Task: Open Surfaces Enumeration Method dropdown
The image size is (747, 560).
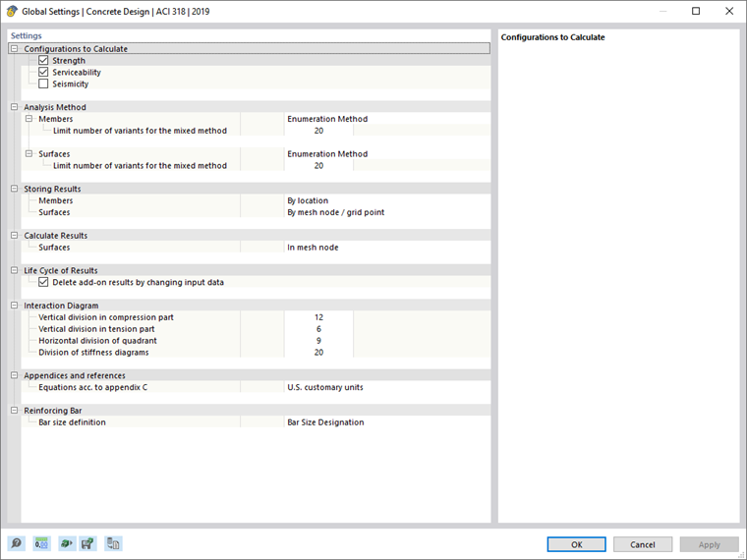Action: click(x=387, y=154)
